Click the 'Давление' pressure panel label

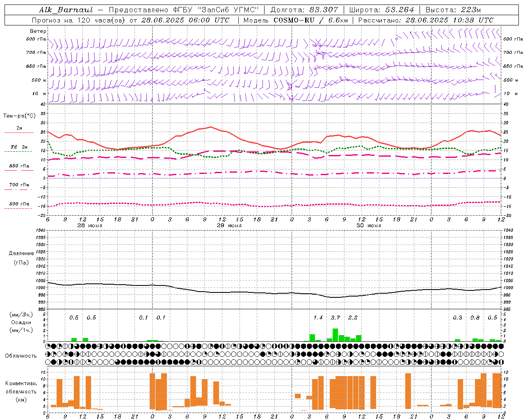pos(21,253)
